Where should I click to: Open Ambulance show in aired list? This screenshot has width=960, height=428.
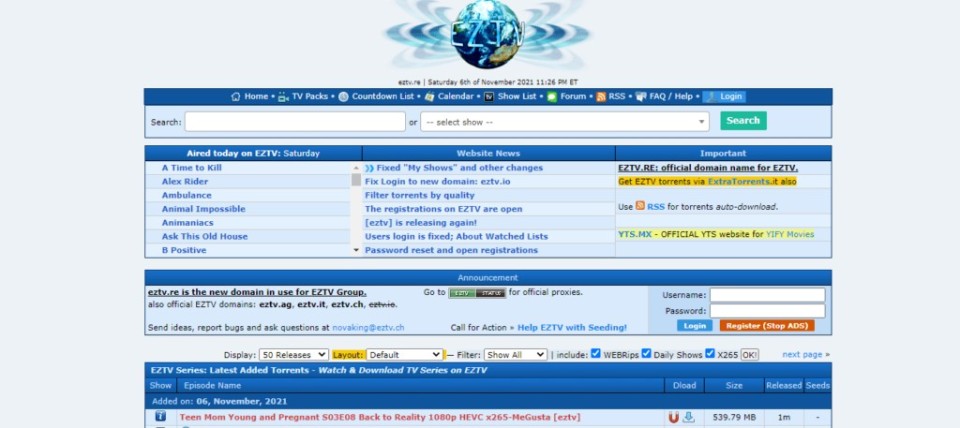click(187, 195)
